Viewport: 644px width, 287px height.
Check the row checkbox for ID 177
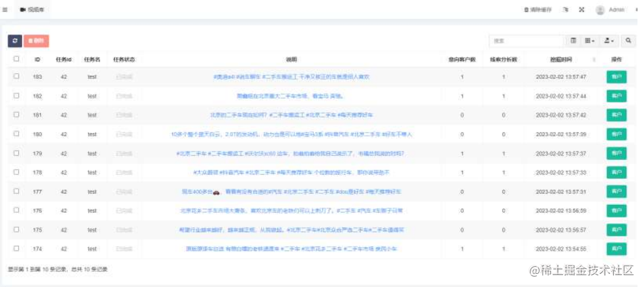point(16,191)
